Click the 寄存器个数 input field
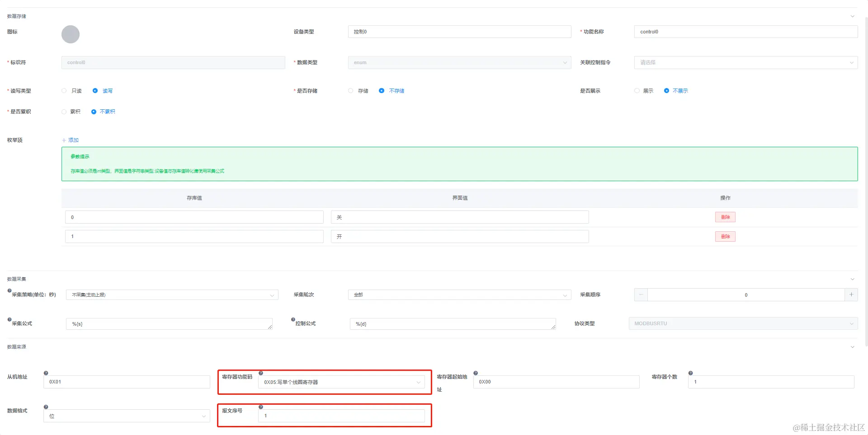868x435 pixels. click(x=771, y=382)
